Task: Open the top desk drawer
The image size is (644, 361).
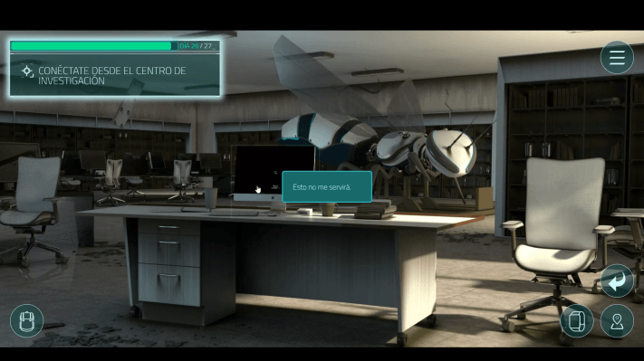Action: tap(169, 227)
